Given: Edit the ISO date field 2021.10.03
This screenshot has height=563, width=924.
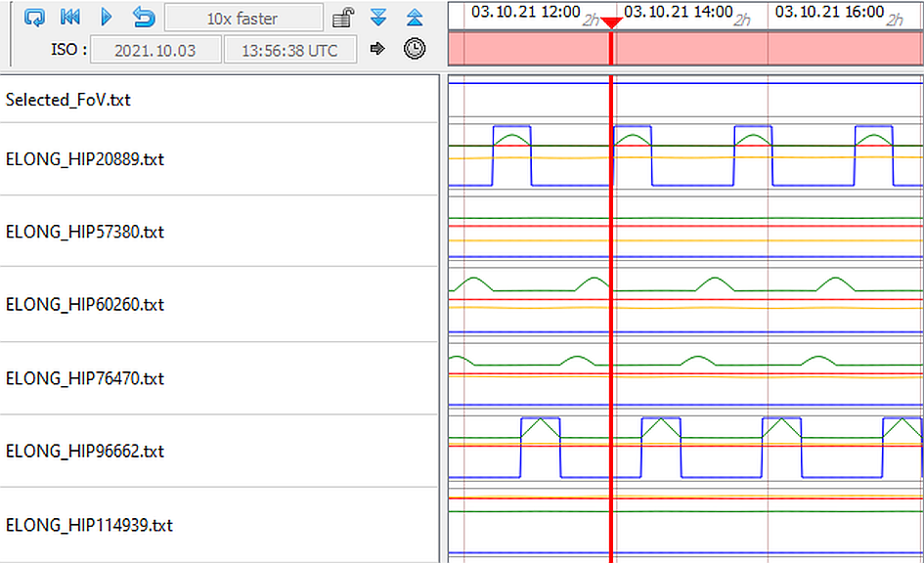Looking at the screenshot, I should [x=155, y=50].
